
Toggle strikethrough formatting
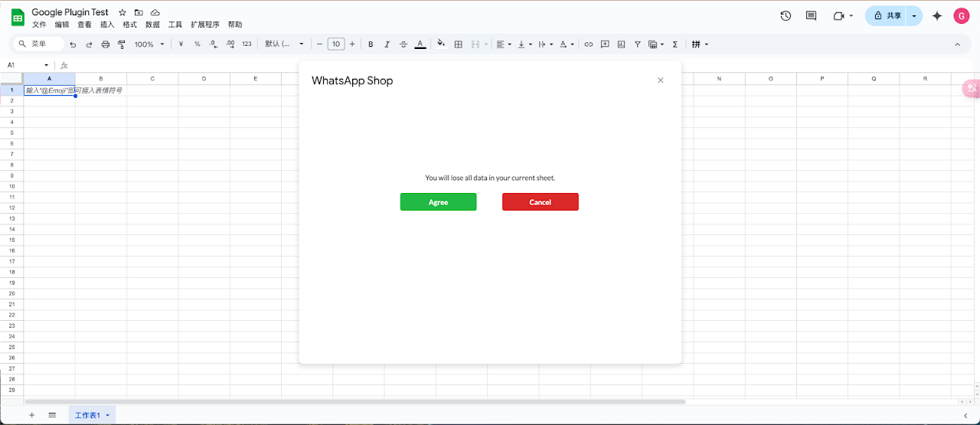[403, 44]
